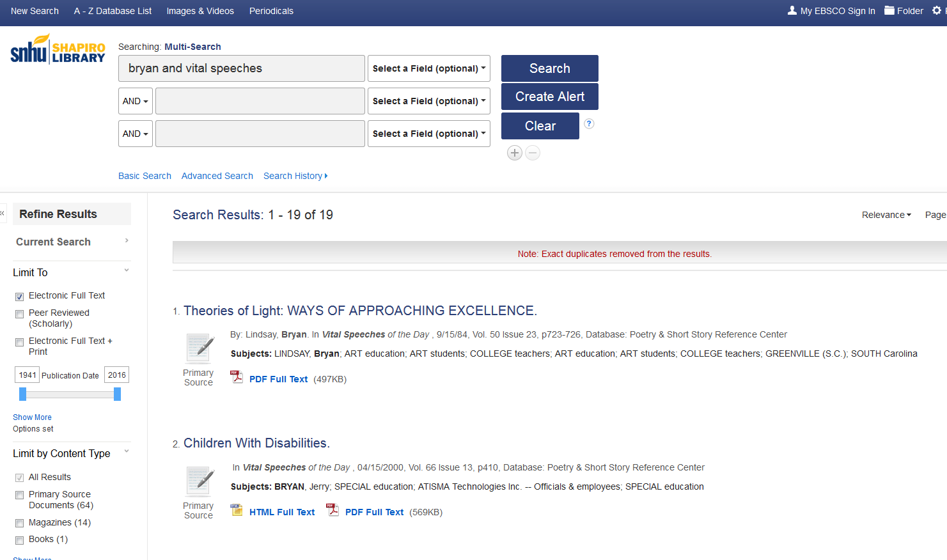Open PDF Full Text (497KB) link
The image size is (947, 560).
coord(279,379)
